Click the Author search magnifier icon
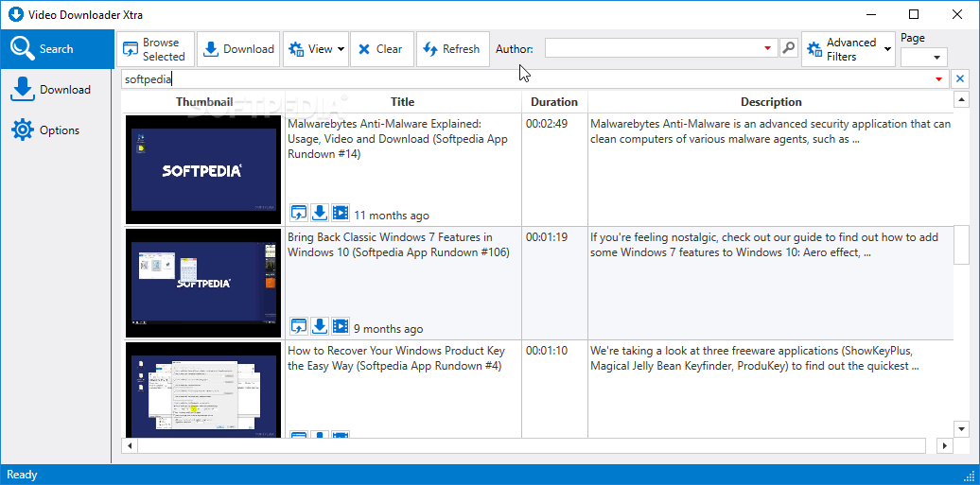Screen dimensions: 980x485 [789, 48]
